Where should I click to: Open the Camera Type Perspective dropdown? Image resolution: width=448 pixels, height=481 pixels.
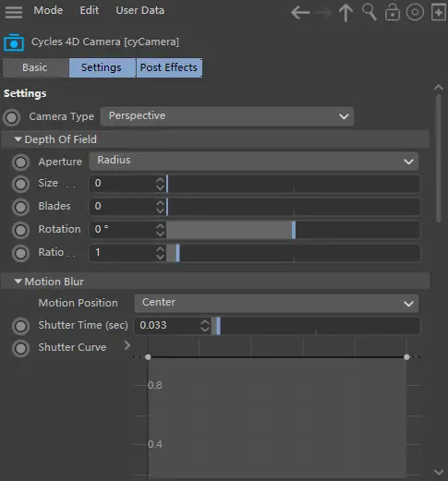click(x=227, y=116)
